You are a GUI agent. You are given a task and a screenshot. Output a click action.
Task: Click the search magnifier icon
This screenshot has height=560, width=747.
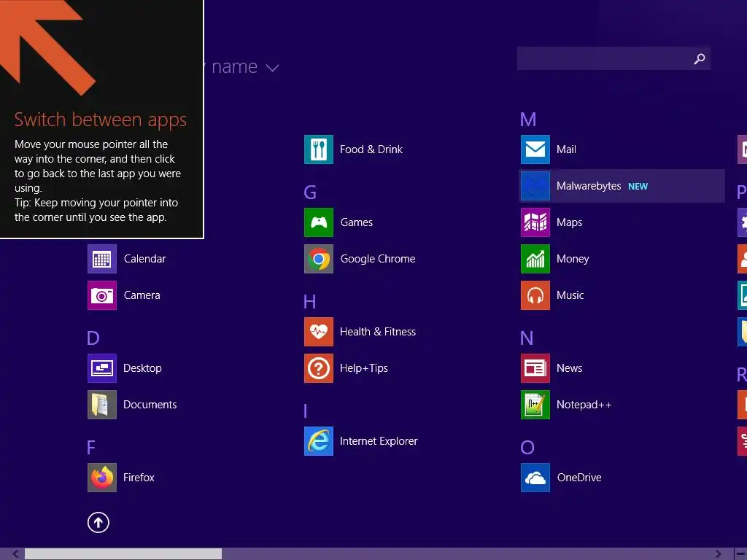tap(700, 59)
